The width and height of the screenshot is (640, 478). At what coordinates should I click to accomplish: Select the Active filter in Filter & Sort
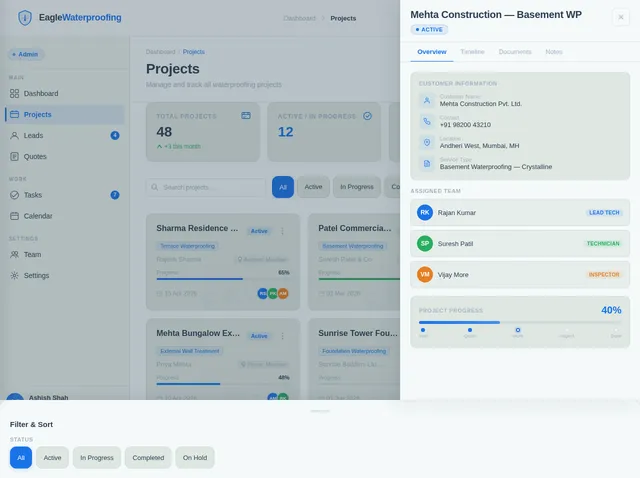52,458
